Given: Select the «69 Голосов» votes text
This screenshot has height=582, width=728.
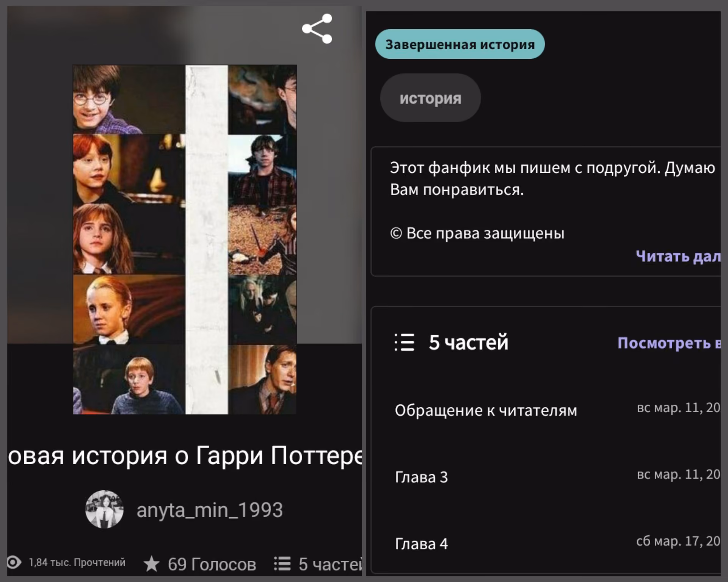Looking at the screenshot, I should coord(212,564).
